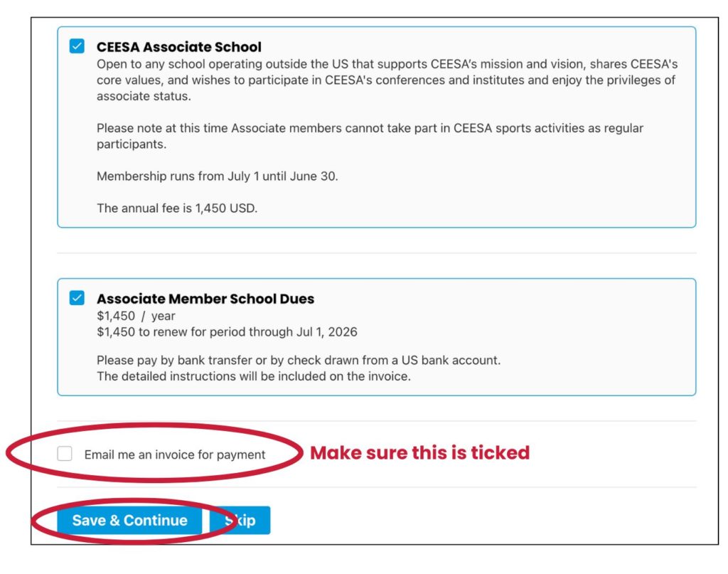Click the "detailed instructions" invoice sentence
This screenshot has height=574, width=728.
click(x=253, y=376)
